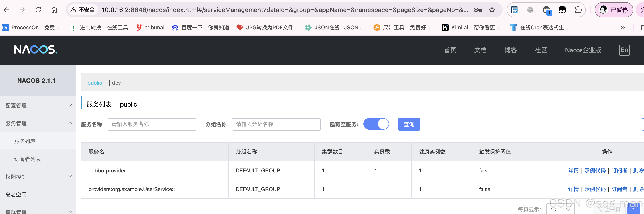The height and width of the screenshot is (214, 644).
Task: Open 详情 for providers:org.example.UserService
Action: [x=573, y=189]
